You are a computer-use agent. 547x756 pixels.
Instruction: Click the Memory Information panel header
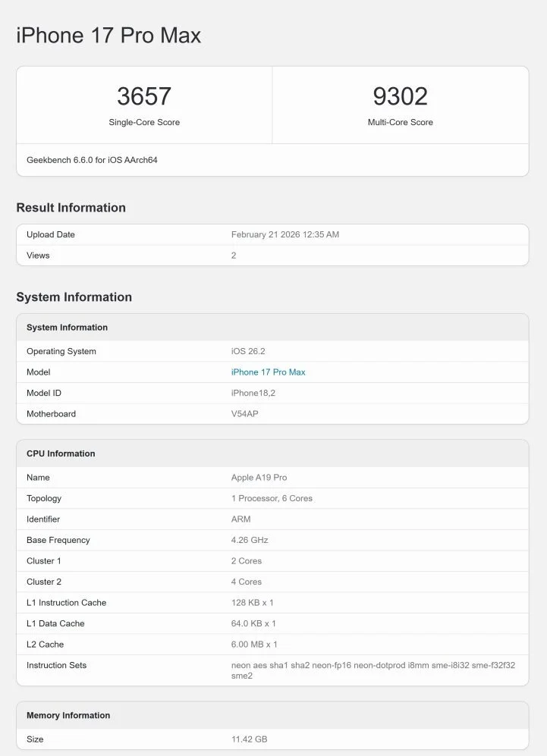[67, 714]
